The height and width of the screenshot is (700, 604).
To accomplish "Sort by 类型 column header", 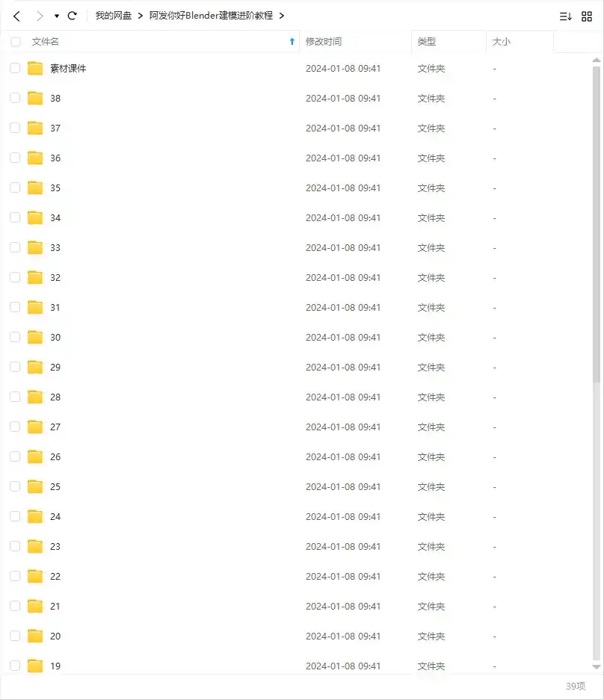I will (427, 42).
